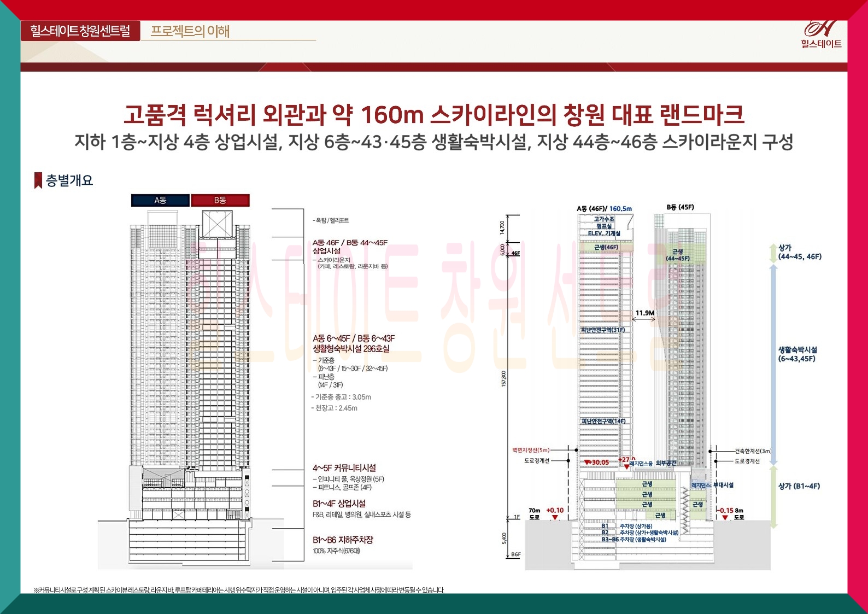Click the blue vertical arrow for 생활숙박시설 range
The image size is (868, 614).
pyautogui.click(x=773, y=364)
